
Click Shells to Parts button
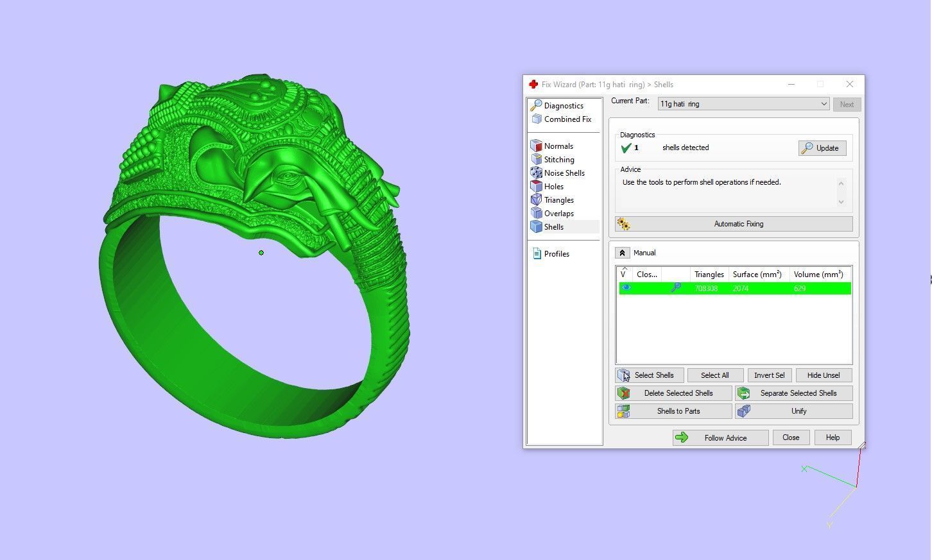coord(673,411)
